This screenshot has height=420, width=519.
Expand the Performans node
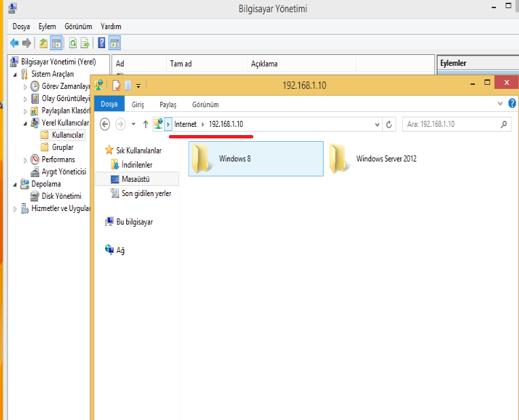coord(25,161)
